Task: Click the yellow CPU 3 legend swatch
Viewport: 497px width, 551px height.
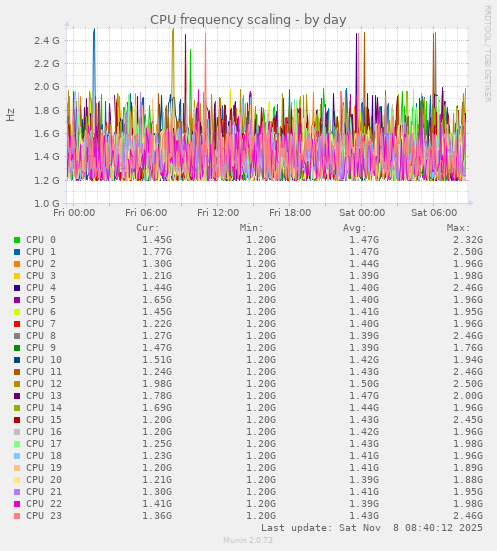Action: click(x=17, y=276)
